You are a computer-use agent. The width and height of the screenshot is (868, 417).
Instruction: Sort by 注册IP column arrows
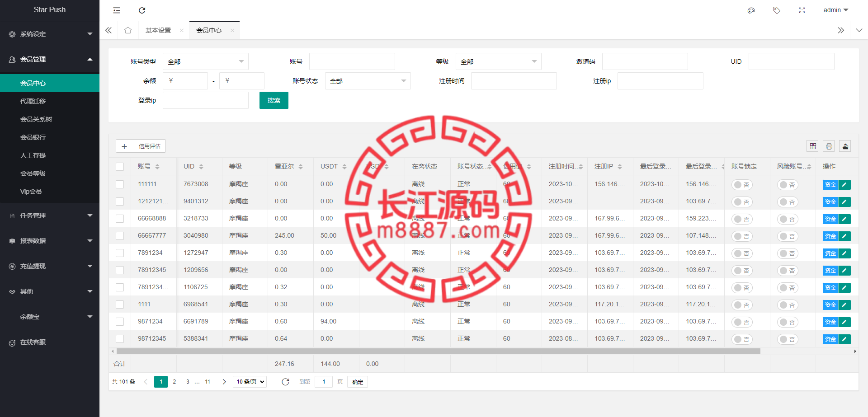tap(620, 167)
